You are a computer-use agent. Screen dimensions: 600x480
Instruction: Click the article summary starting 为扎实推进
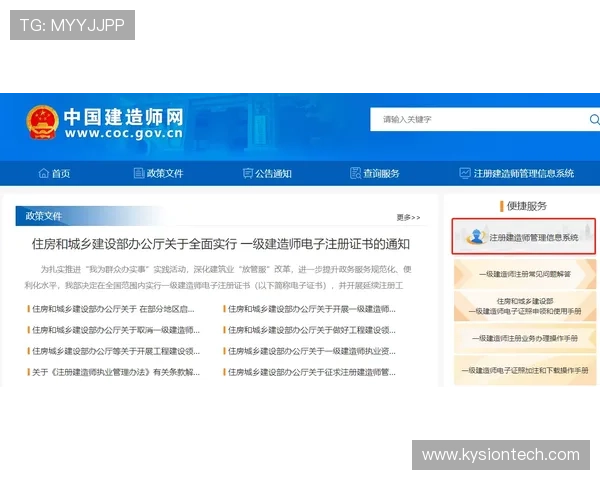(218, 277)
